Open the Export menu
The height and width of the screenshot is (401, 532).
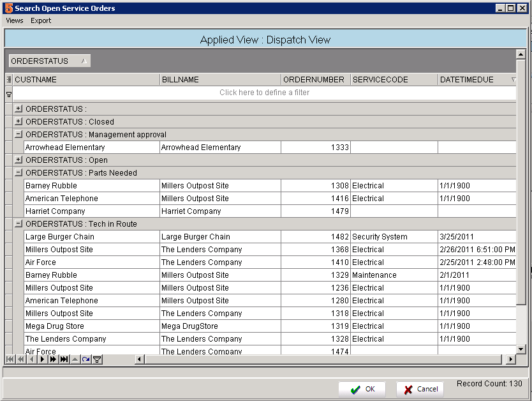point(41,20)
